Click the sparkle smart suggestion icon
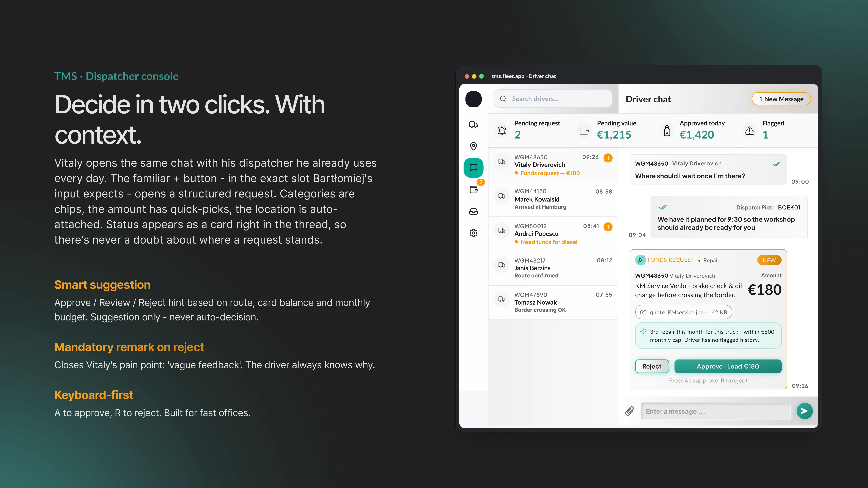868x488 pixels. coord(643,331)
